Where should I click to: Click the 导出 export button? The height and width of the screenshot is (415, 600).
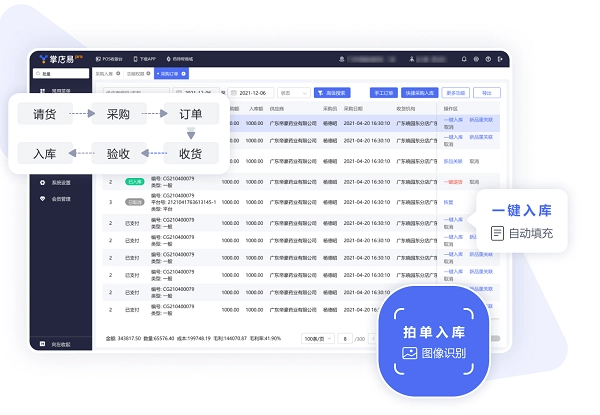[487, 92]
